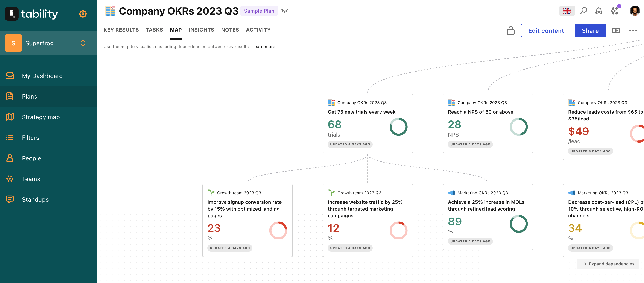Follow the learn more link
This screenshot has height=283, width=644.
(x=264, y=47)
